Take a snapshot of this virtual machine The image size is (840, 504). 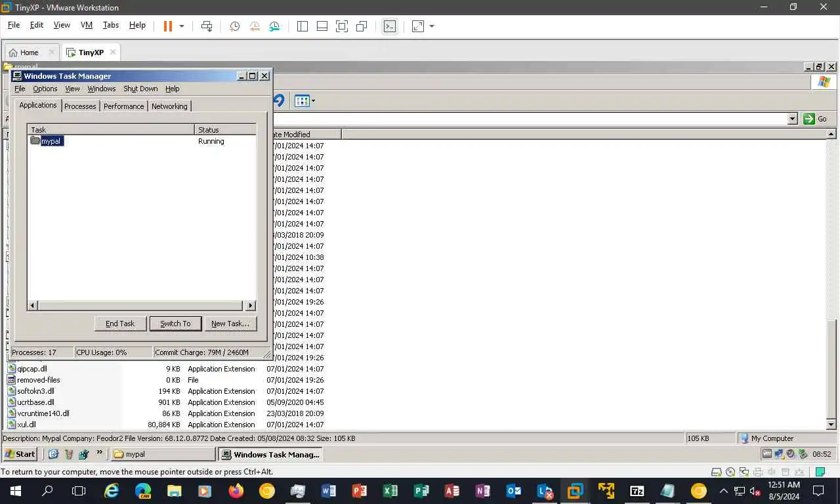point(234,26)
